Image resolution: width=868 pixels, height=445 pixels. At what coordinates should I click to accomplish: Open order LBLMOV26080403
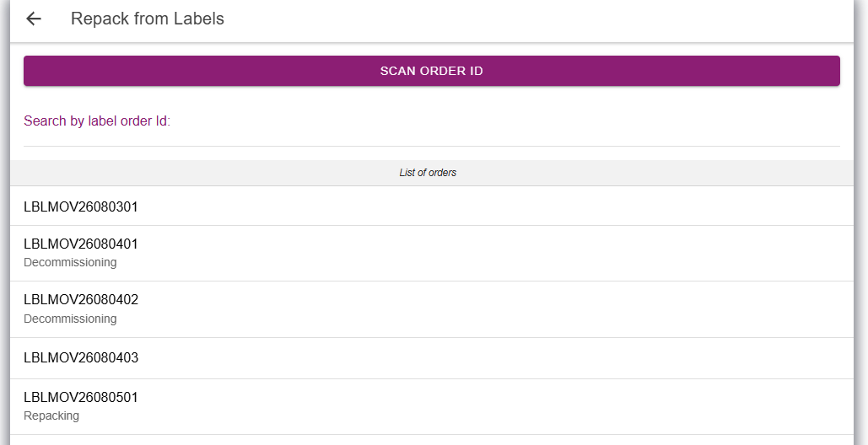point(431,358)
